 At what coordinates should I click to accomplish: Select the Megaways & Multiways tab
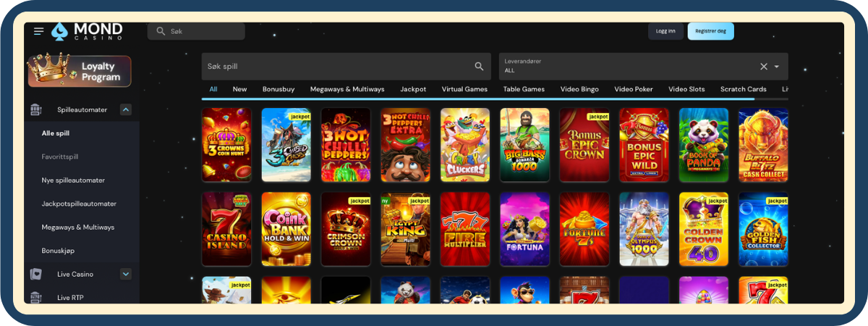pyautogui.click(x=347, y=89)
